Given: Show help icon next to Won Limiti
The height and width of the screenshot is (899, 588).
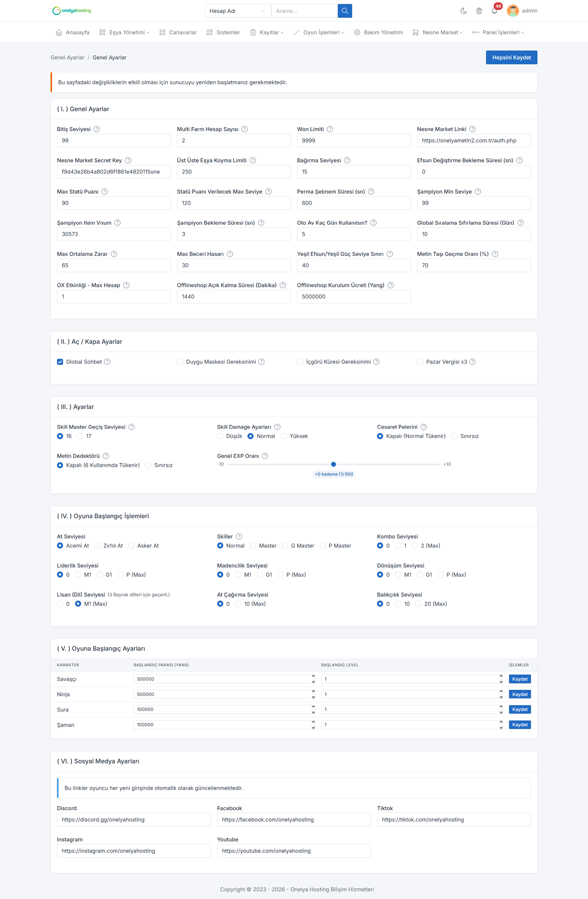Looking at the screenshot, I should [x=330, y=129].
